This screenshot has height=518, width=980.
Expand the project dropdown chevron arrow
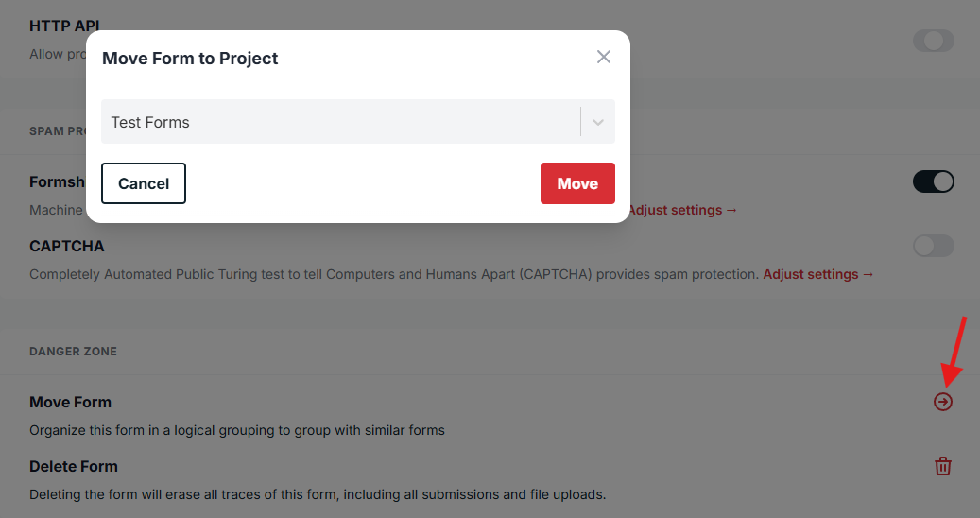[597, 122]
